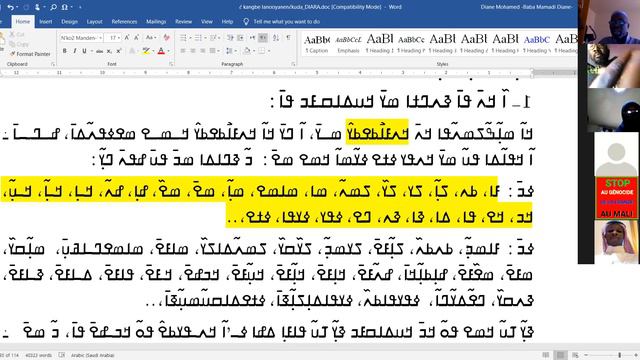Apply text effects to the letter A

[x=132, y=51]
